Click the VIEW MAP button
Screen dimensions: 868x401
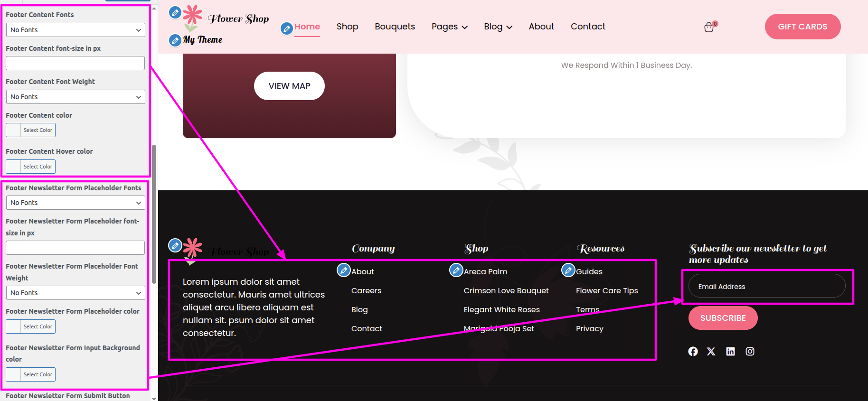click(289, 86)
